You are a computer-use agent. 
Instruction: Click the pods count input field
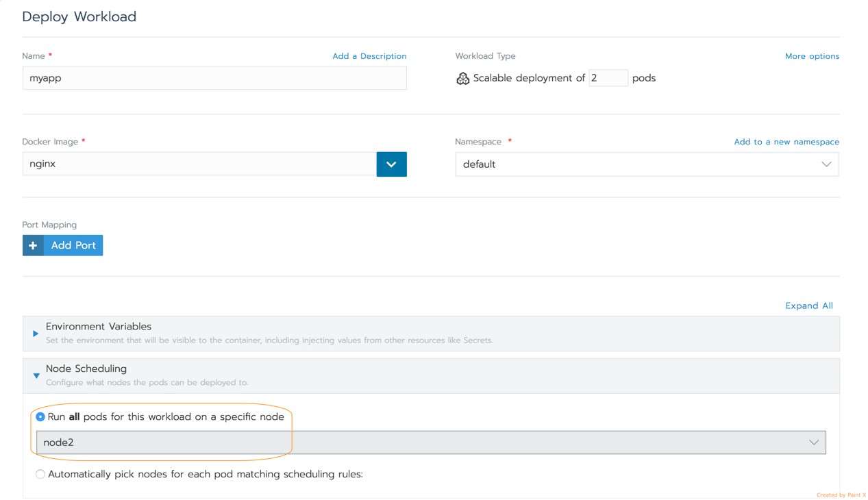tap(608, 78)
